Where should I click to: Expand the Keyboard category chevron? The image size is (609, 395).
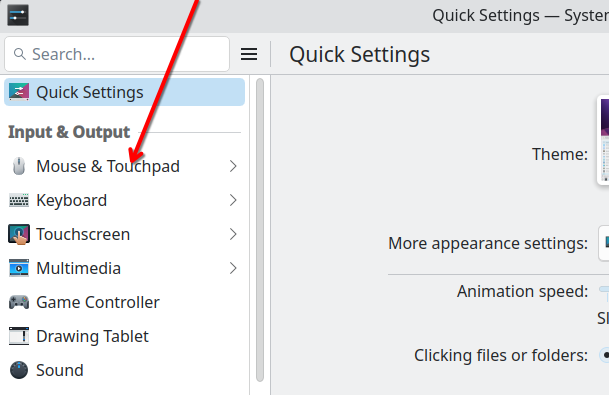click(x=233, y=200)
